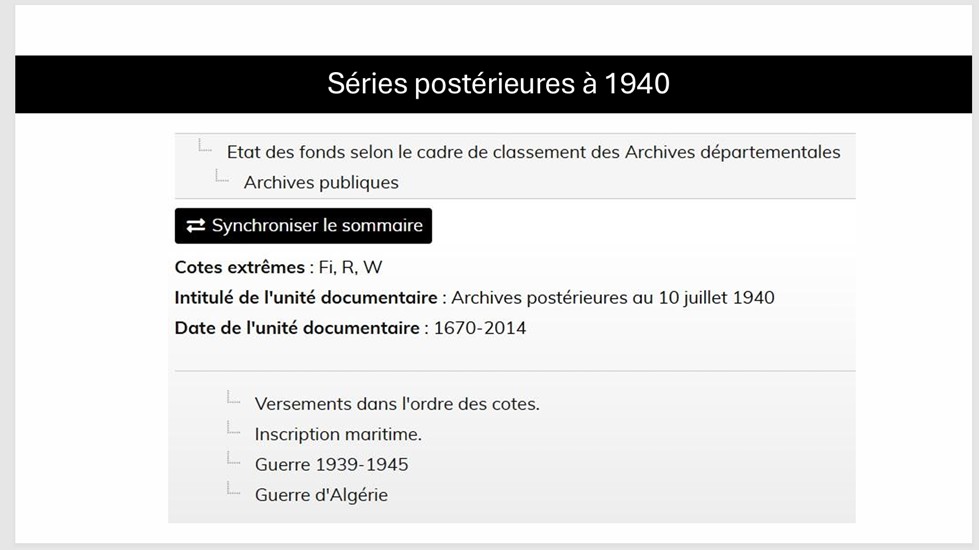Open Etat des fonds breadcrumb link
Screen dimensions: 979x550
(533, 152)
